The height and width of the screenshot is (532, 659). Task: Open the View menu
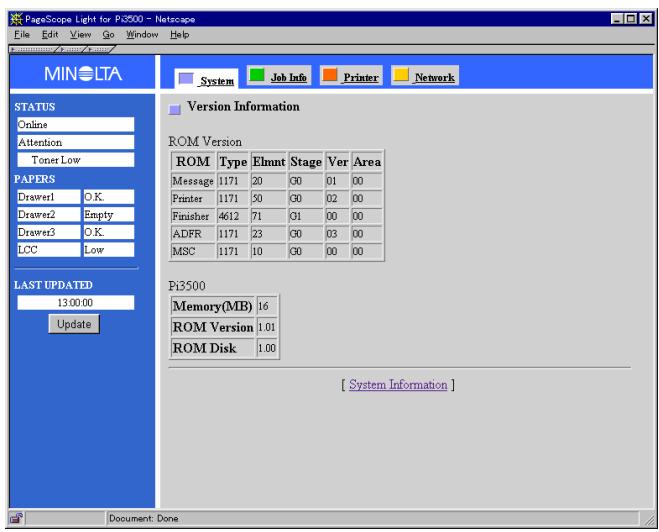pos(80,34)
